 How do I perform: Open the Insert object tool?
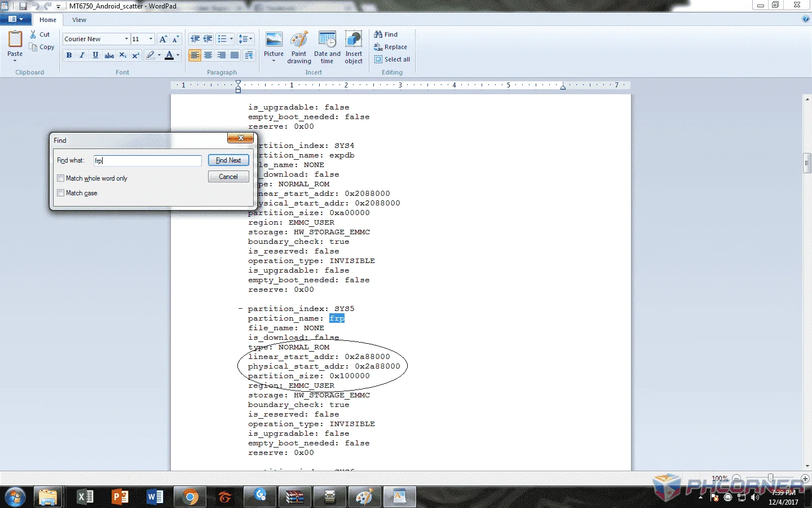(x=354, y=47)
